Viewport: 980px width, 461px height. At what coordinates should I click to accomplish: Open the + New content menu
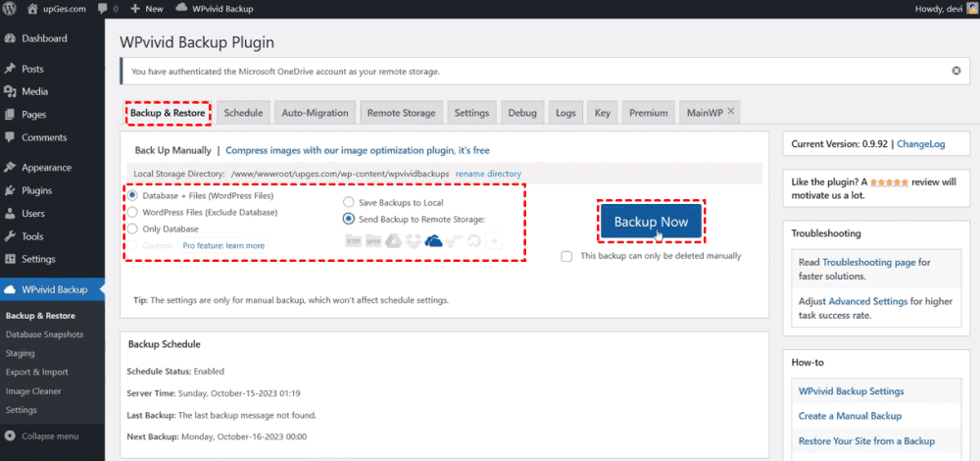click(x=146, y=9)
